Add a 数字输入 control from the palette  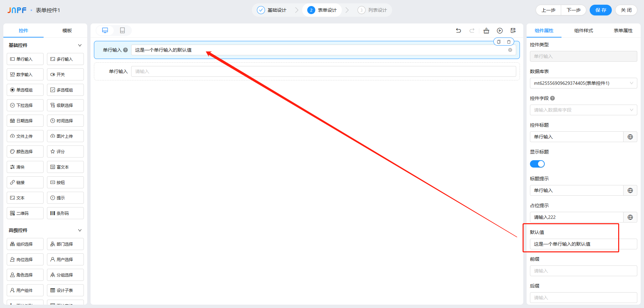[25, 74]
